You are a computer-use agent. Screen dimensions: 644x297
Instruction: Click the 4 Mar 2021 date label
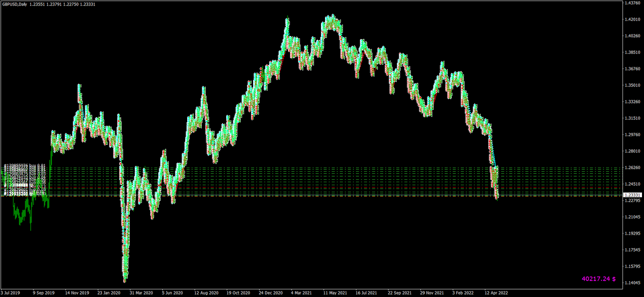click(302, 293)
